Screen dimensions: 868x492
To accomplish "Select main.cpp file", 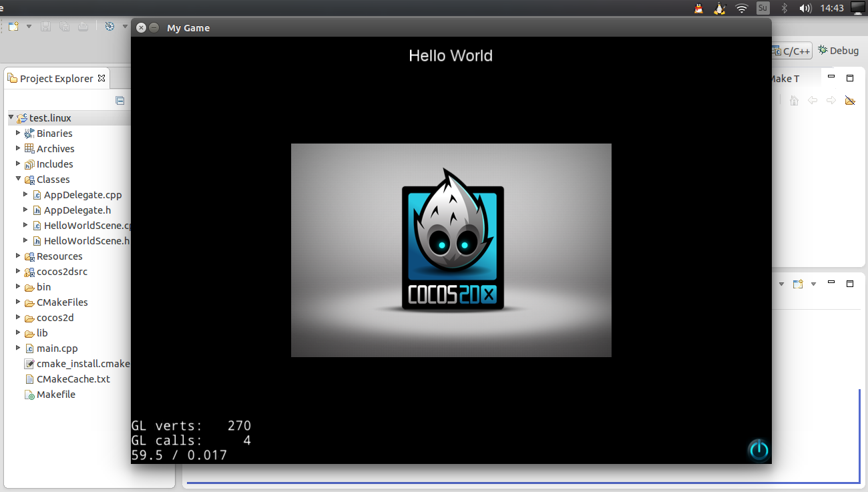I will tap(57, 348).
